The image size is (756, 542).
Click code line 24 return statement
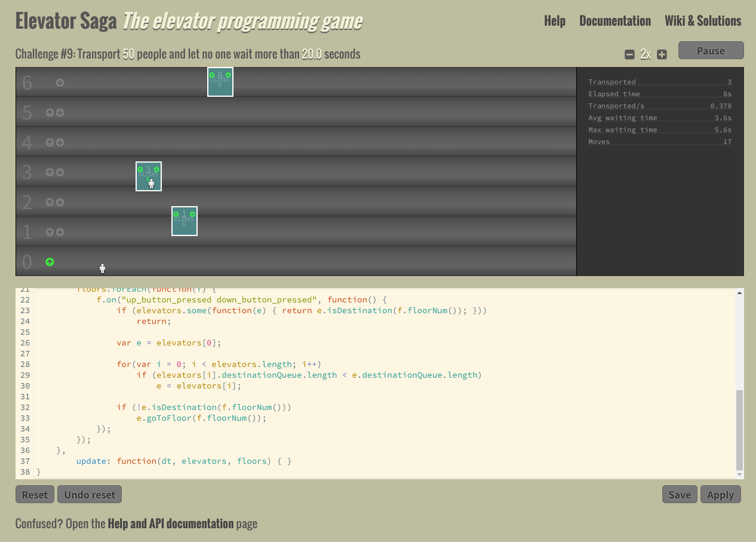tap(153, 321)
